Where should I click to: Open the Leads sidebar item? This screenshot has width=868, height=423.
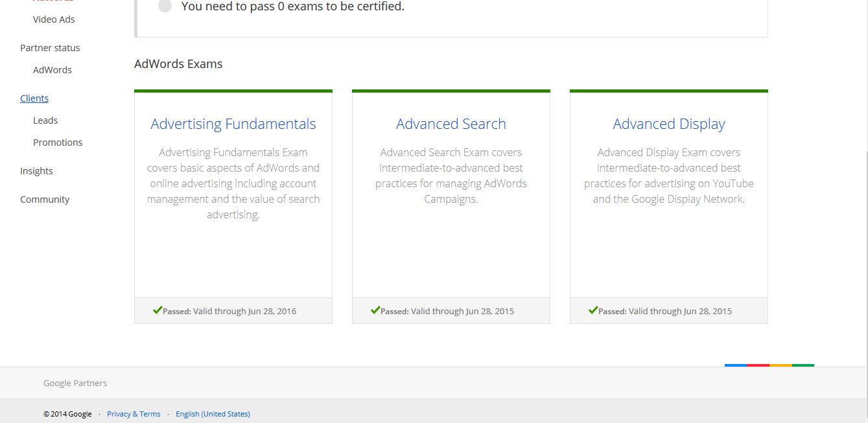pyautogui.click(x=45, y=120)
